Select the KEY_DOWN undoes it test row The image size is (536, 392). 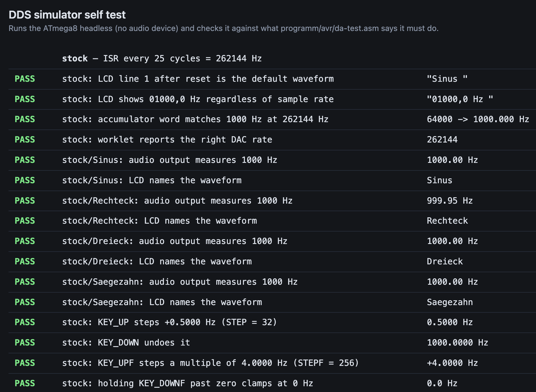coord(272,343)
